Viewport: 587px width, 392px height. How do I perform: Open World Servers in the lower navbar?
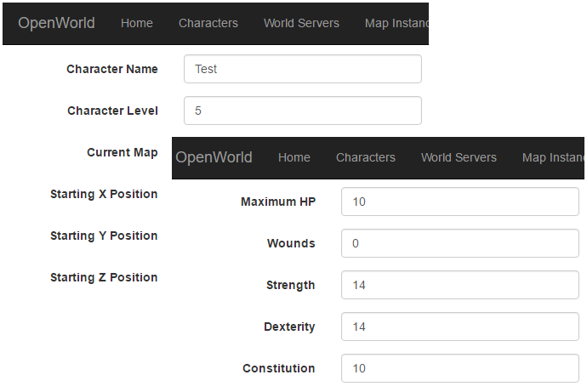coord(459,157)
